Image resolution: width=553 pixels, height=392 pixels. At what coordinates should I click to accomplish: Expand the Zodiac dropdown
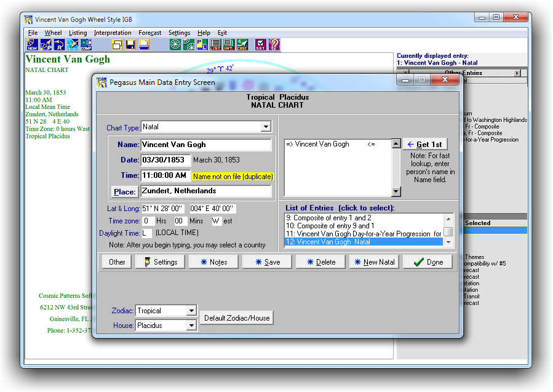coord(191,311)
